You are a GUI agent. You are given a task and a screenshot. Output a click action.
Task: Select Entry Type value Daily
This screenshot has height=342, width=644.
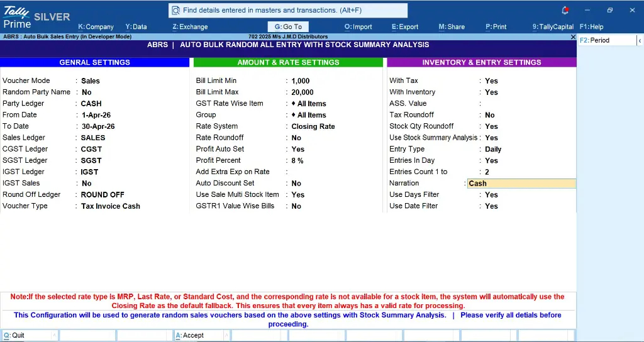click(x=493, y=150)
